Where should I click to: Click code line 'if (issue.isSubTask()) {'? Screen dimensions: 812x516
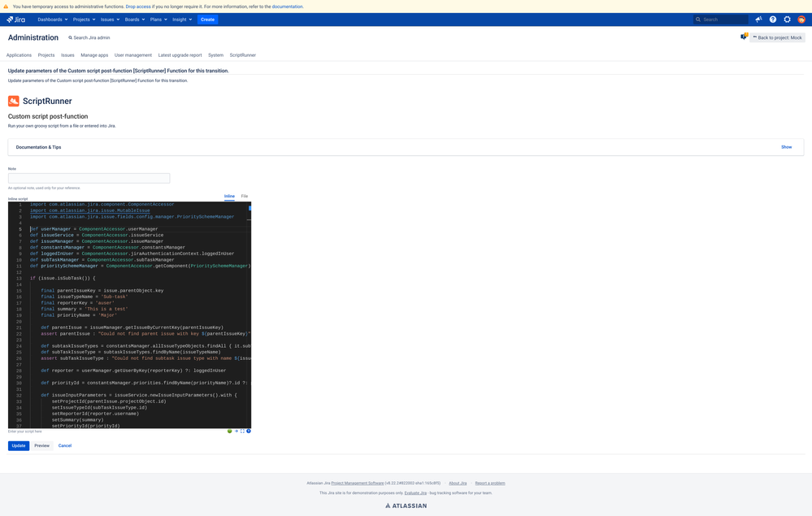[x=63, y=278]
